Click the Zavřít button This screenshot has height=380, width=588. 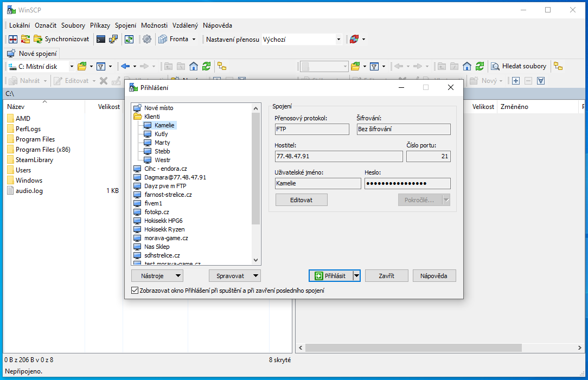(386, 276)
